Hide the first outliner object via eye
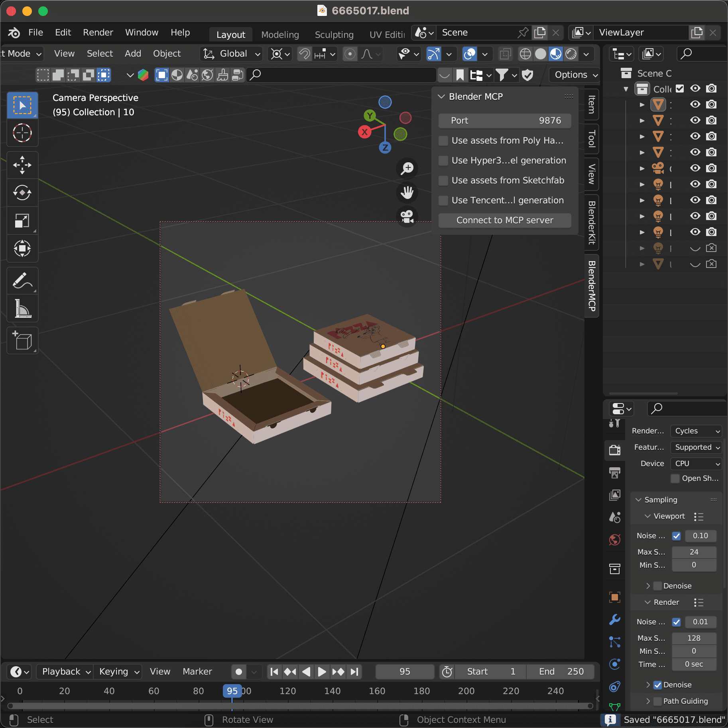728x728 pixels. click(695, 104)
